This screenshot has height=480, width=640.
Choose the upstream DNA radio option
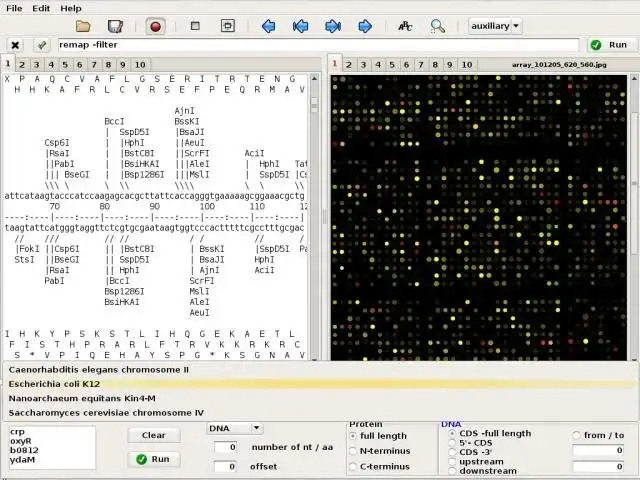450,461
